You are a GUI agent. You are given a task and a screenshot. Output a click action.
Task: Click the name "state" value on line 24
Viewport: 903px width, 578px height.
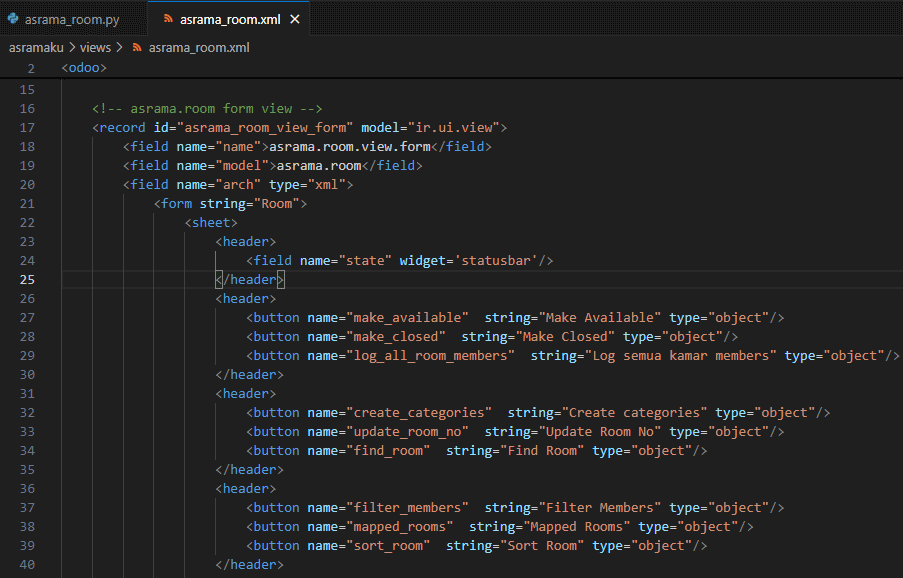365,261
